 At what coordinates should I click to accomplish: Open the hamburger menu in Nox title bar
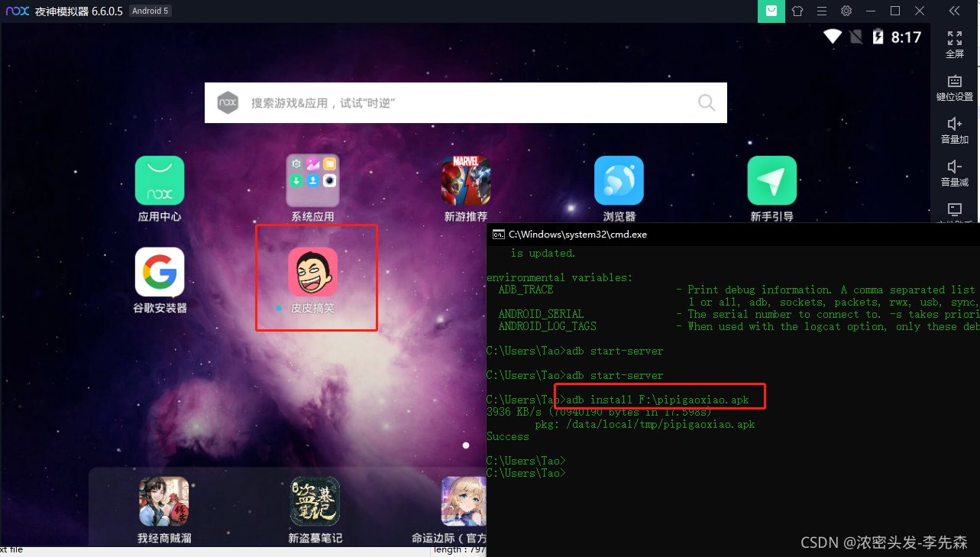coord(822,11)
